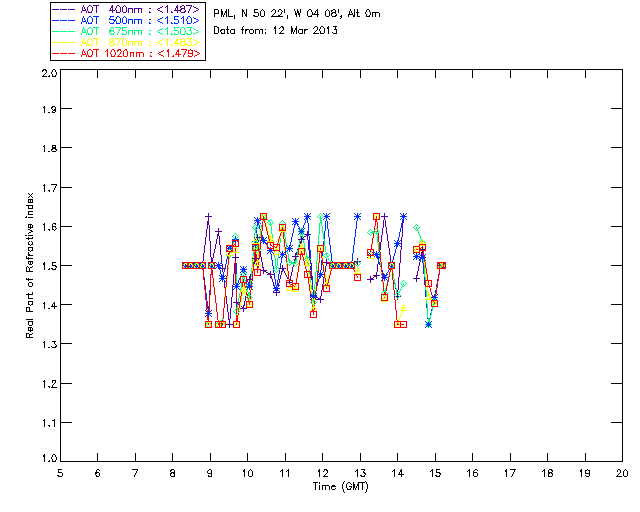Click the x-axis label 15
640x512 pixels.
[435, 473]
